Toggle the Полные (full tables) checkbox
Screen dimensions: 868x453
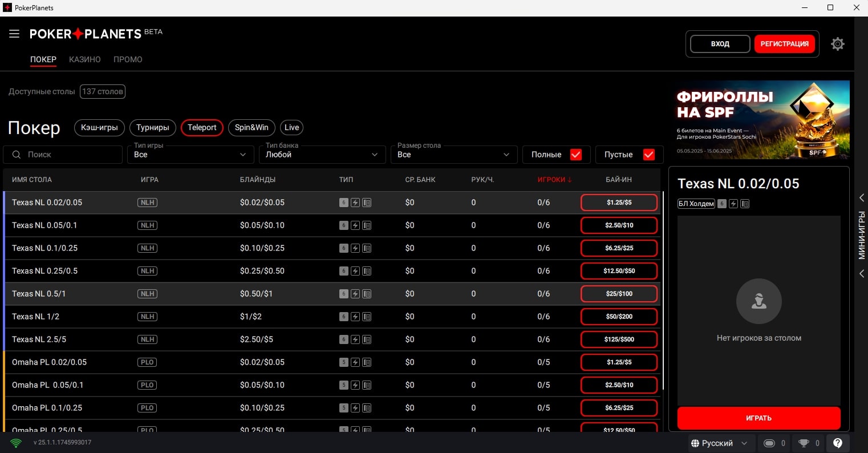coord(576,155)
